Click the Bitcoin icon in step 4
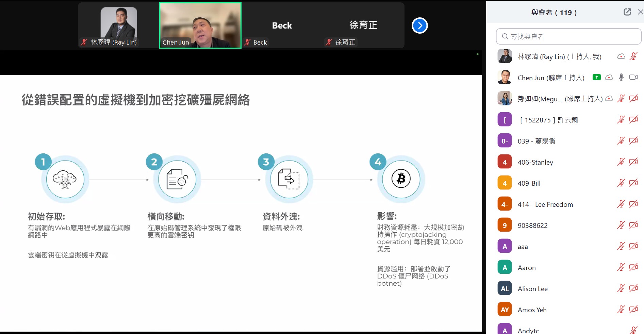The height and width of the screenshot is (334, 644). pos(401,179)
